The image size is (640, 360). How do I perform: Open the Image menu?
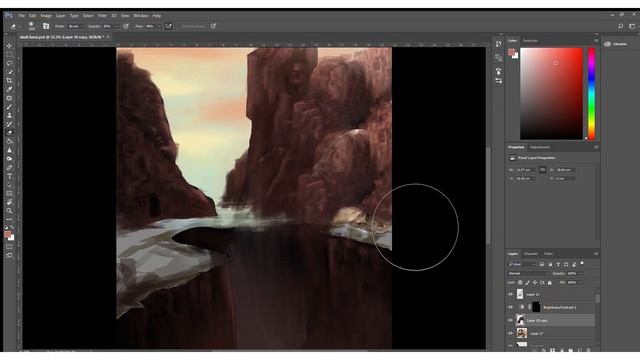pos(46,16)
